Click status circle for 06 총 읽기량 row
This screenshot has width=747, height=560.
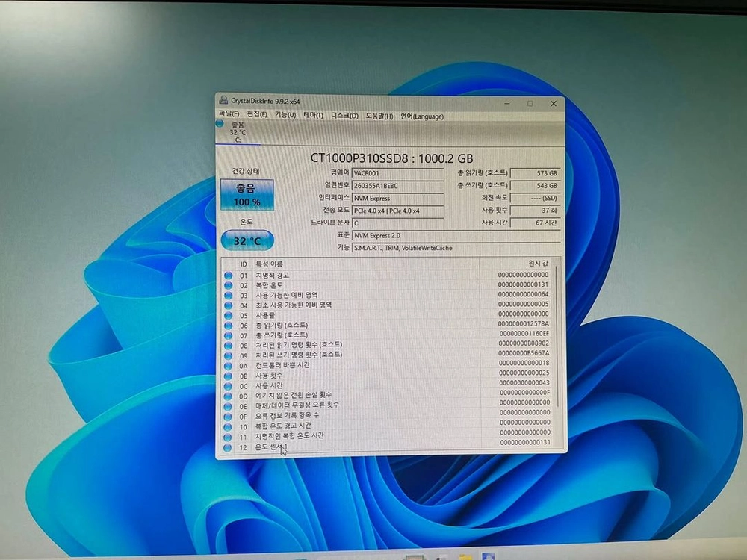(228, 326)
